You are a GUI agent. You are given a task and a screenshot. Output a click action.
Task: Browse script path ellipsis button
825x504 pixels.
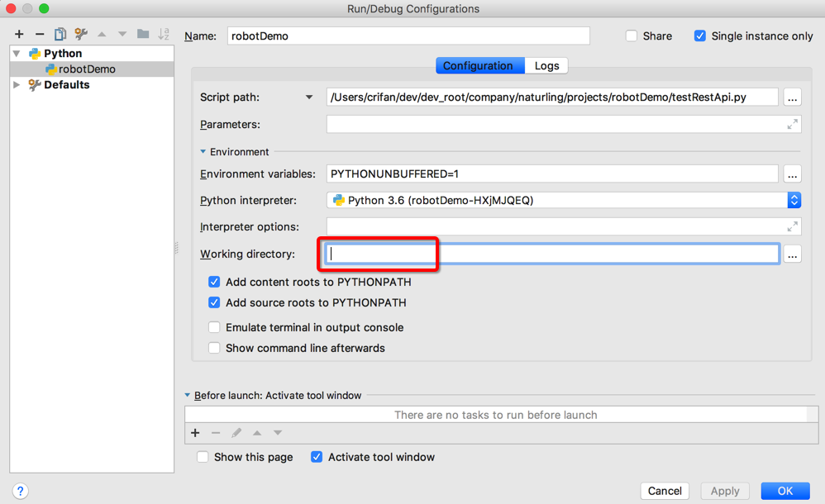click(792, 97)
